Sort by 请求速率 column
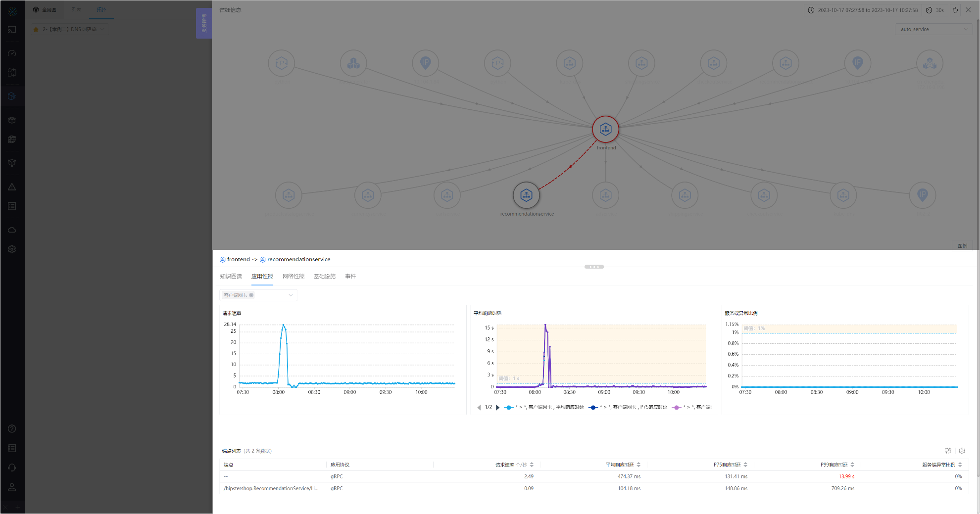Viewport: 980px width, 514px height. [x=532, y=465]
